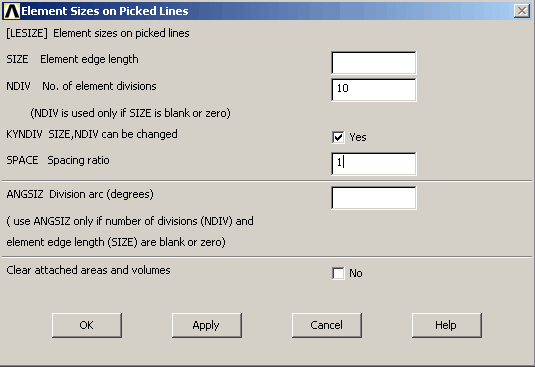This screenshot has width=535, height=367.
Task: Close the Element Sizes dialog
Action: (522, 11)
